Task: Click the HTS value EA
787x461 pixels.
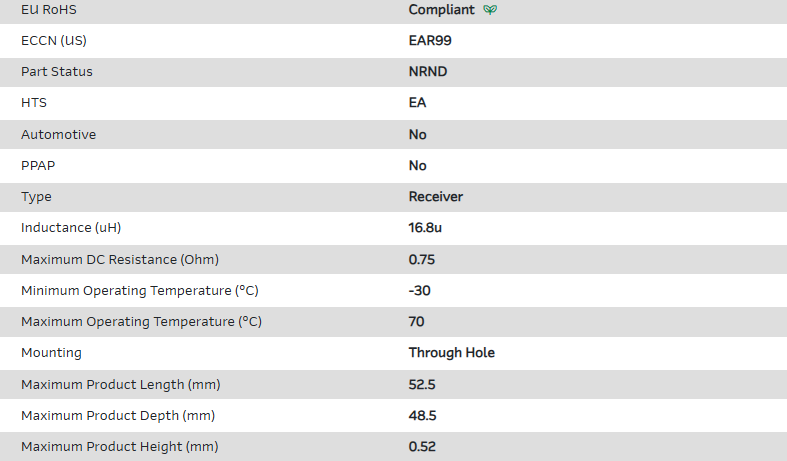Action: (418, 103)
